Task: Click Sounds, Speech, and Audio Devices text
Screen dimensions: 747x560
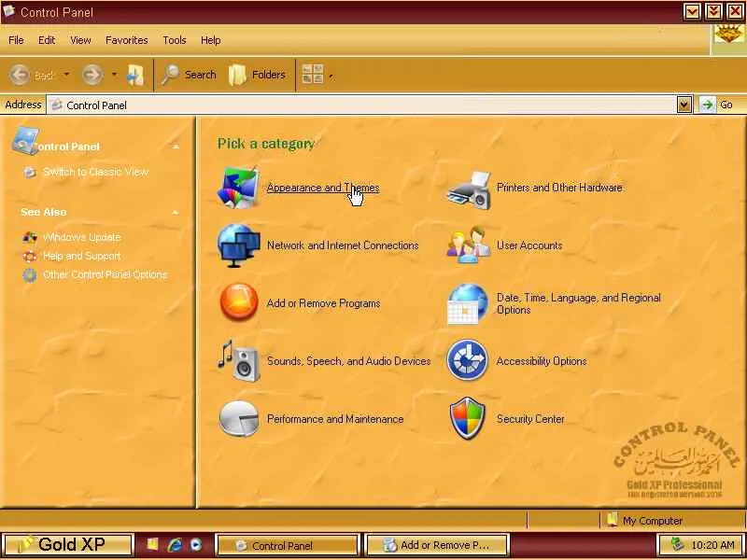Action: pos(348,361)
